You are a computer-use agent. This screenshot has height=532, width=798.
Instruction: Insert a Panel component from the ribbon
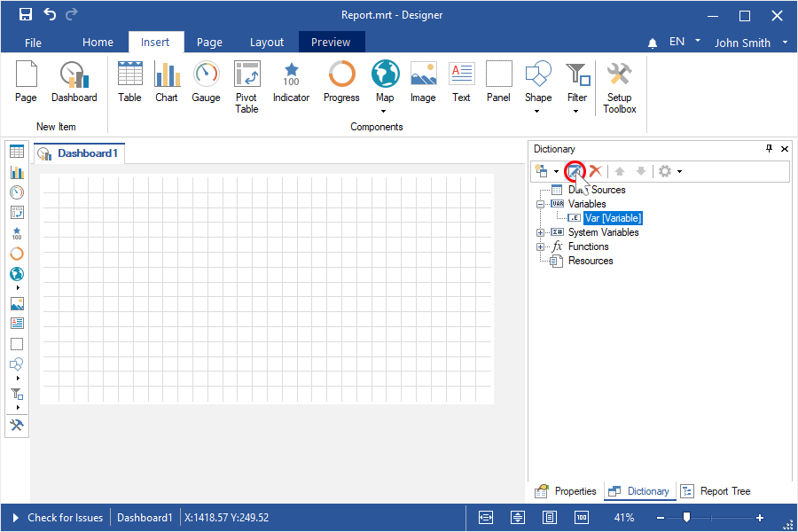pos(498,82)
